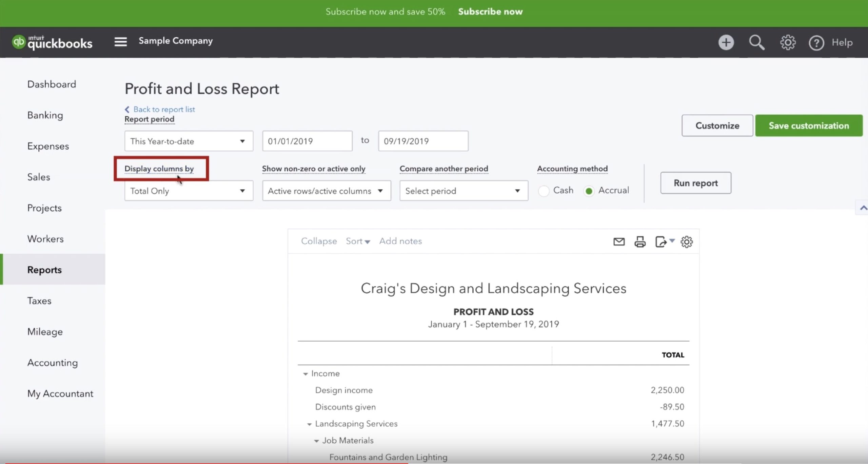Click the Run report button

[696, 183]
